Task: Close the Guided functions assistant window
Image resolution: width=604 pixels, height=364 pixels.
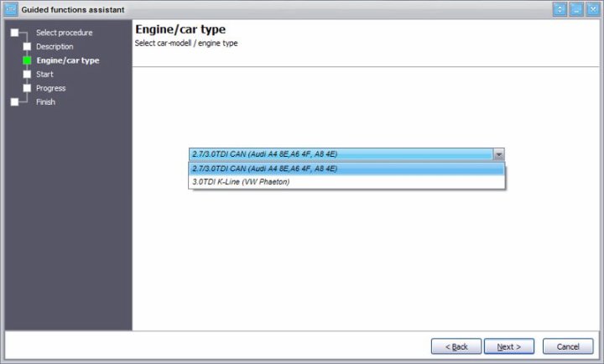Action: point(593,9)
